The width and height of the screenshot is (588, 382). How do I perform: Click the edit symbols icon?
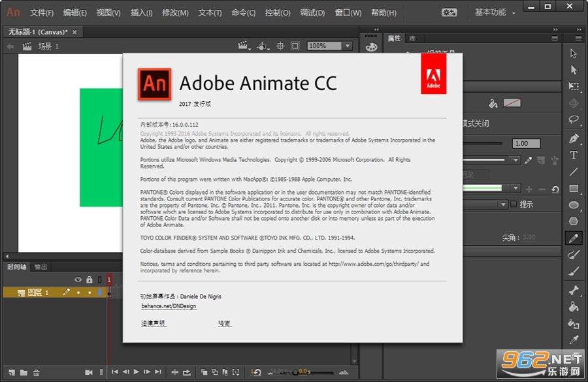pos(263,46)
